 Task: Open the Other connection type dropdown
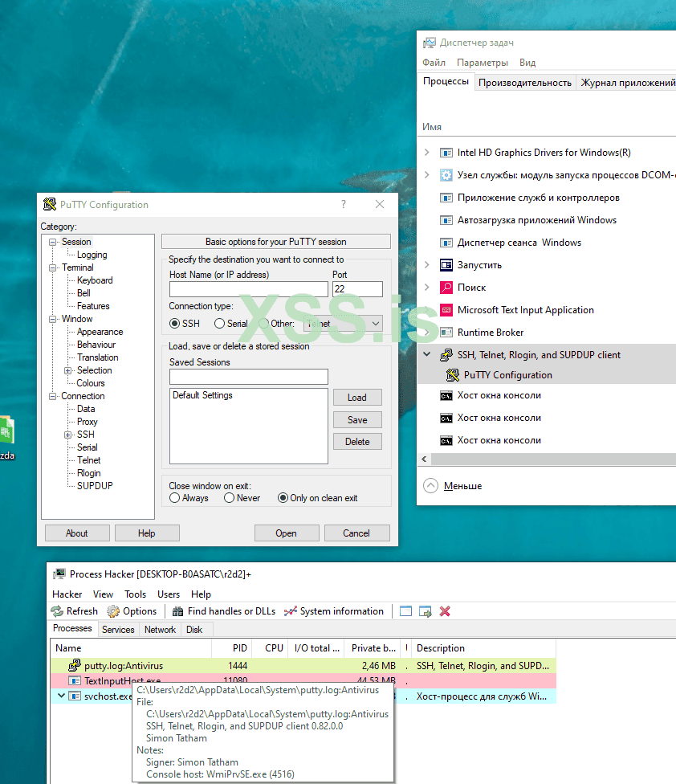click(x=343, y=324)
